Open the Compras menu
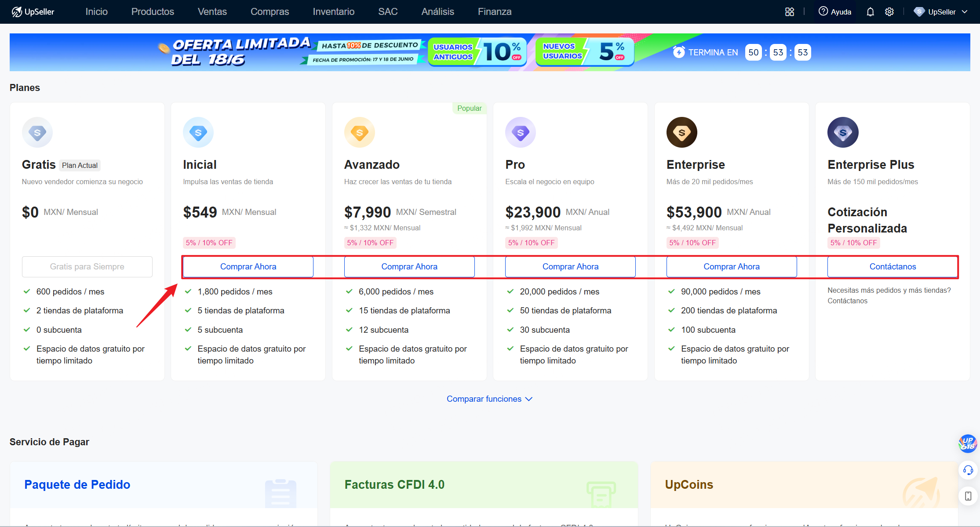 pos(270,12)
